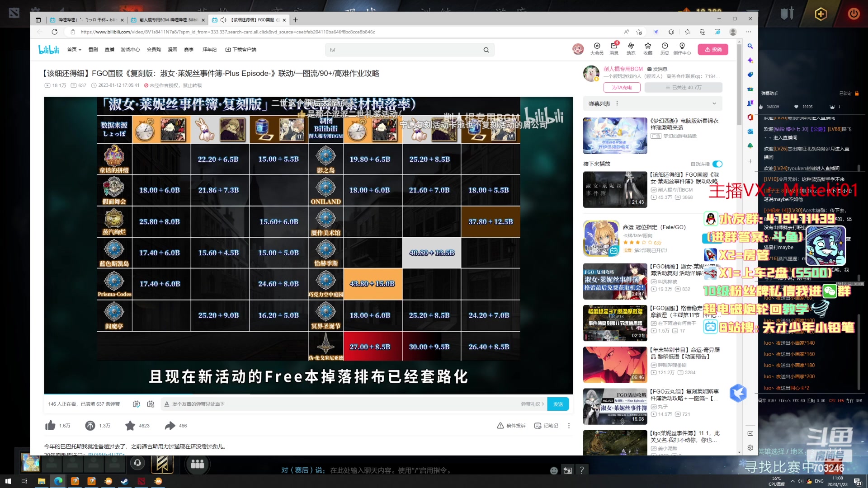Open browser extensions puzzle icon
This screenshot has height=488, width=868.
coord(671,32)
